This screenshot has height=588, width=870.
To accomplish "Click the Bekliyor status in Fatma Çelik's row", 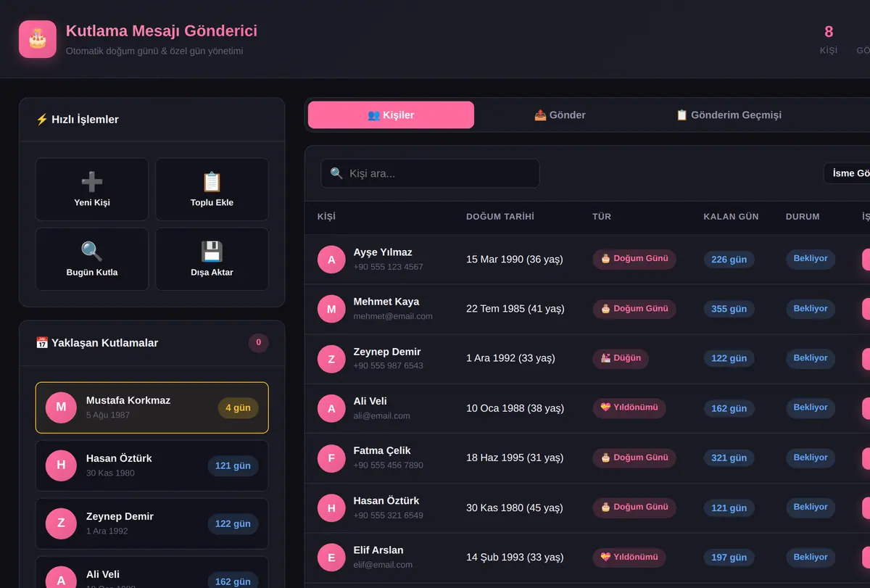I will pos(811,457).
